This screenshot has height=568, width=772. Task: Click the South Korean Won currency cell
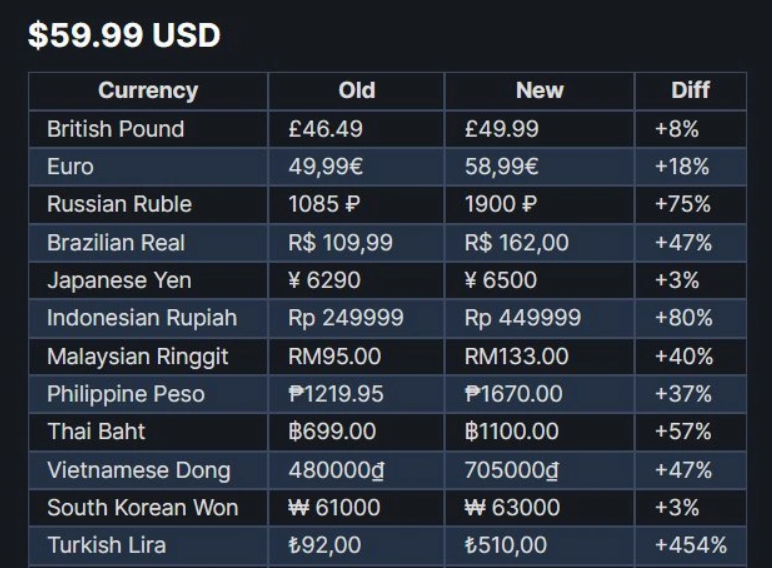pyautogui.click(x=143, y=508)
